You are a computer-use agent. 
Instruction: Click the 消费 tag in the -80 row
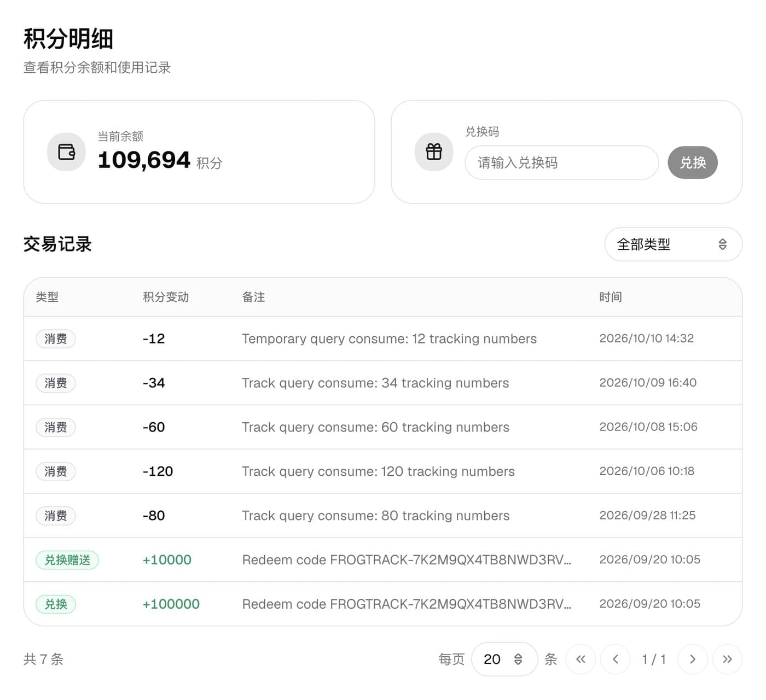[56, 516]
